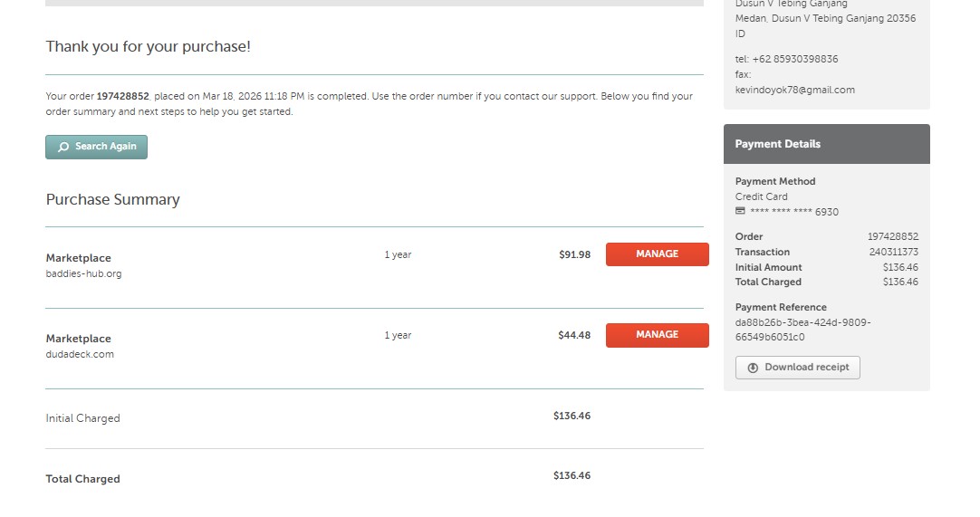Click the kevindoyok78@gmail.com email address

point(794,90)
